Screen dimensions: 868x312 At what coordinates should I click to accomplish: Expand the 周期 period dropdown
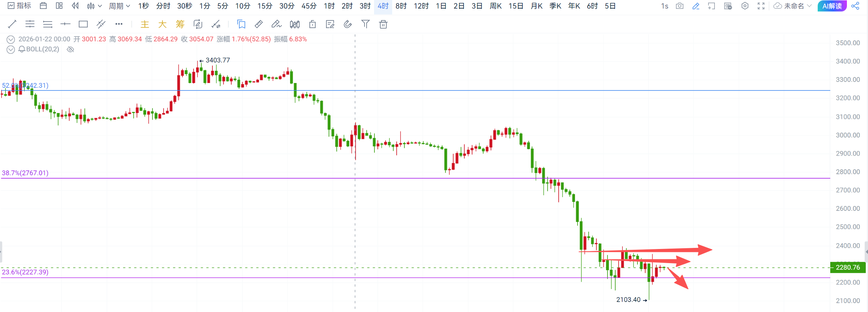point(120,6)
